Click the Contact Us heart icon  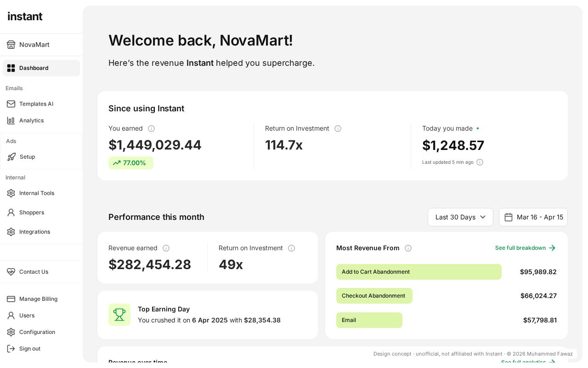(x=11, y=272)
